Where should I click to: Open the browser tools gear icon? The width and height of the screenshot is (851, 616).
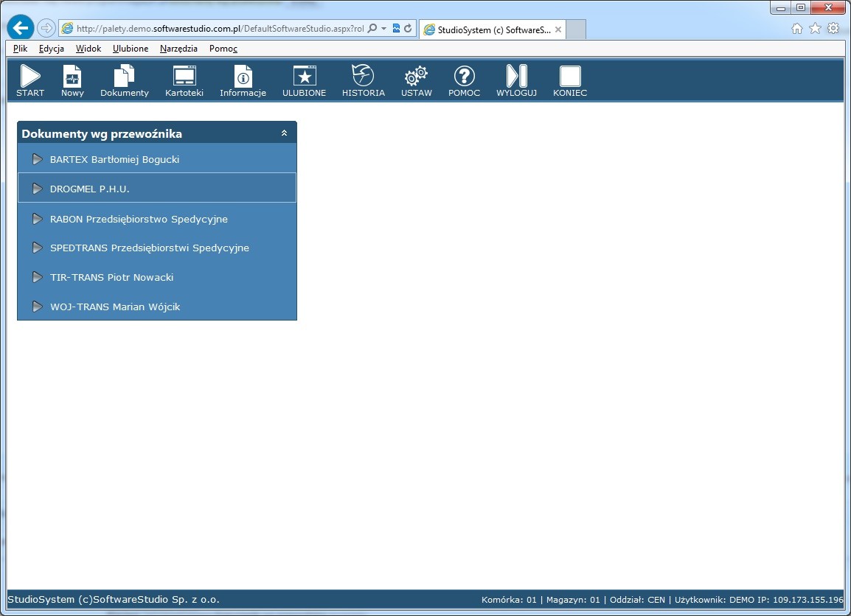[x=833, y=28]
